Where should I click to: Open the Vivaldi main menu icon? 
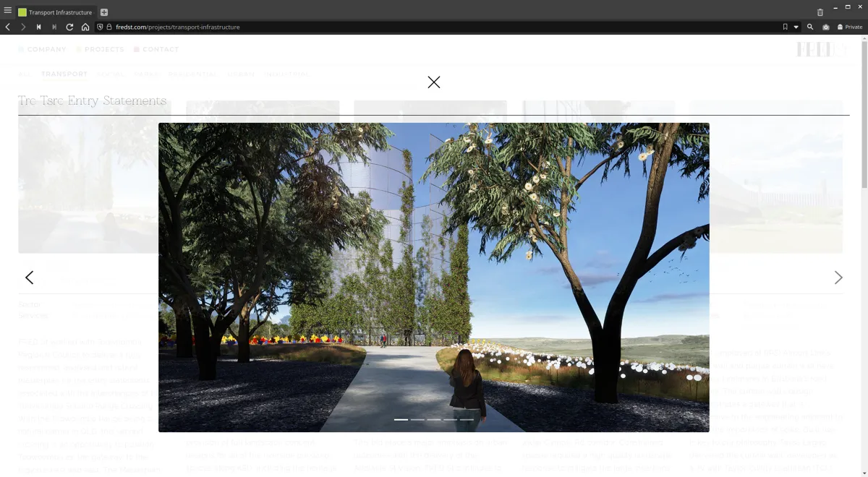[x=8, y=11]
